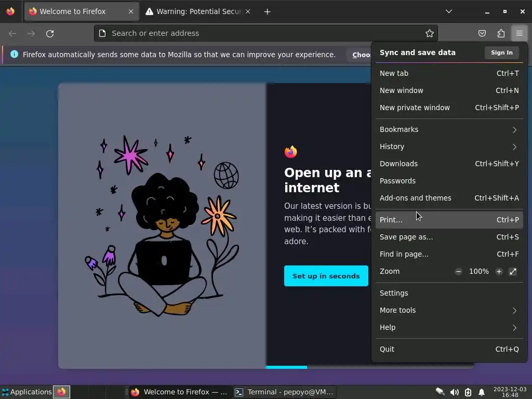Click the page icon in address bar
This screenshot has height=399, width=532.
coord(102,33)
